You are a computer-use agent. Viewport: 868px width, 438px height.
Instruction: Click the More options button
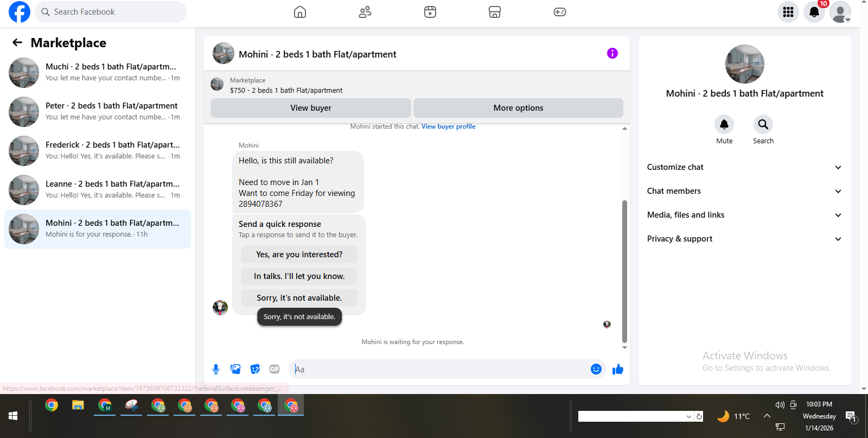518,108
